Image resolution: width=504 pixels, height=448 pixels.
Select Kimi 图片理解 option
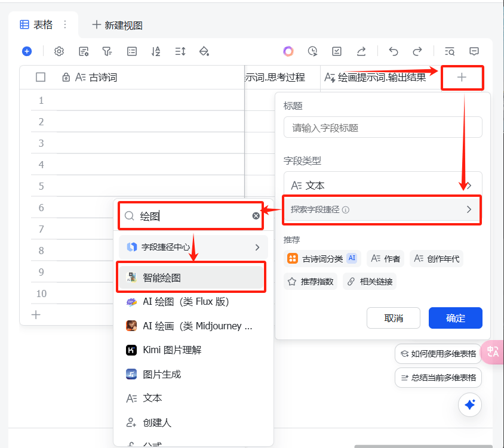193,350
